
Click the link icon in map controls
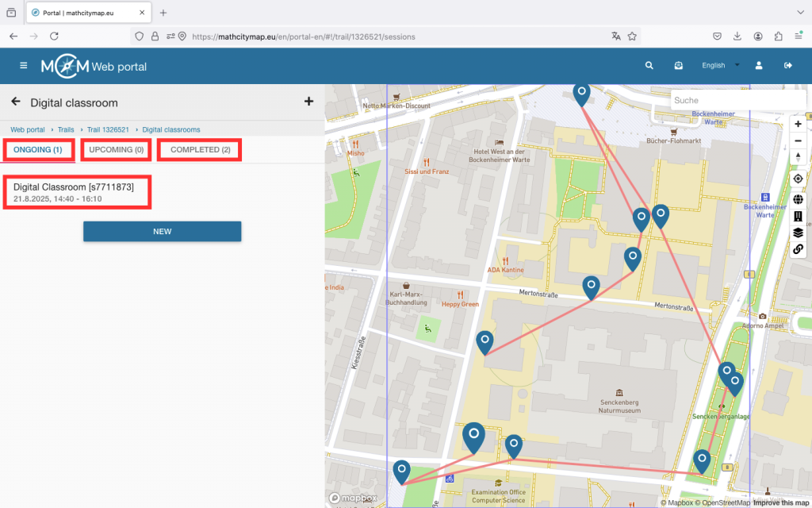(x=798, y=249)
